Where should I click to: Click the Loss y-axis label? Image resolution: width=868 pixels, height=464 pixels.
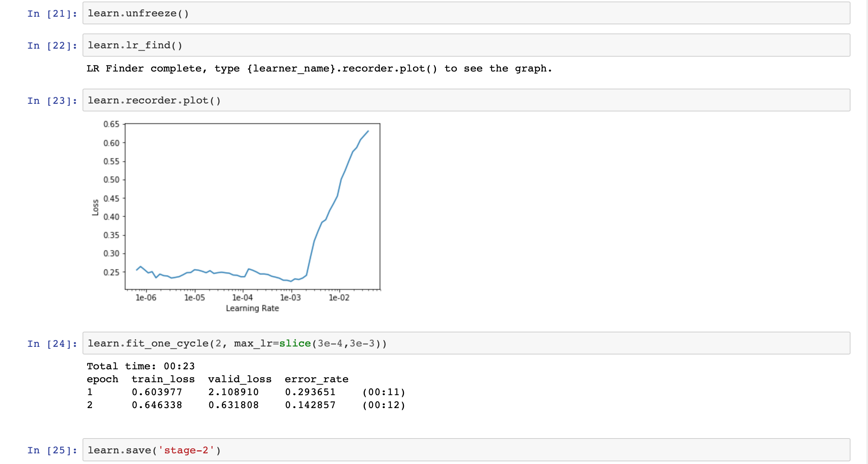[x=95, y=207]
